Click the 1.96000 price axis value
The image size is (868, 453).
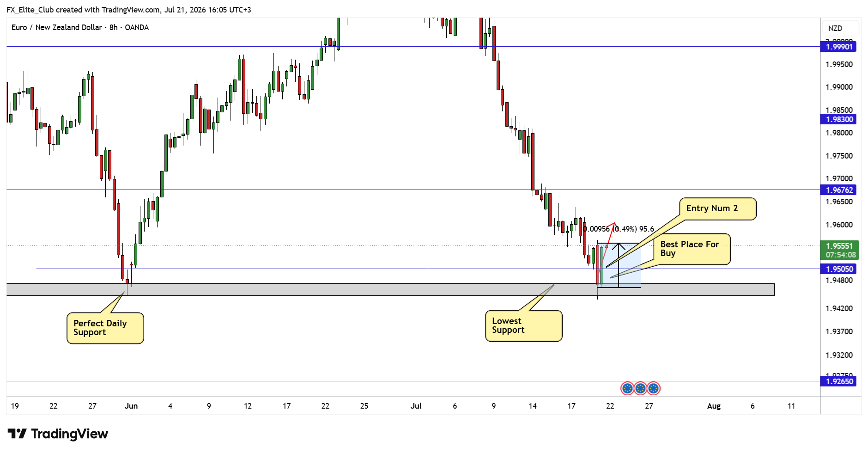pyautogui.click(x=839, y=225)
